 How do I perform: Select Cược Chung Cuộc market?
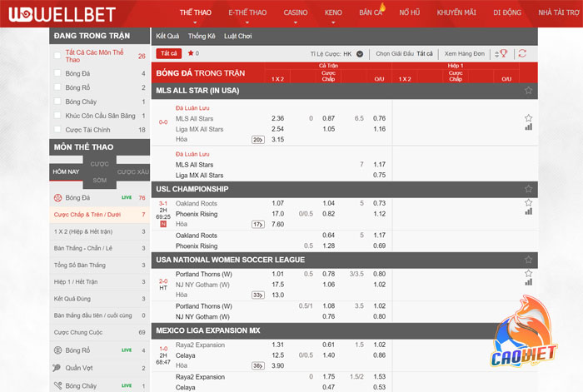coord(100,332)
